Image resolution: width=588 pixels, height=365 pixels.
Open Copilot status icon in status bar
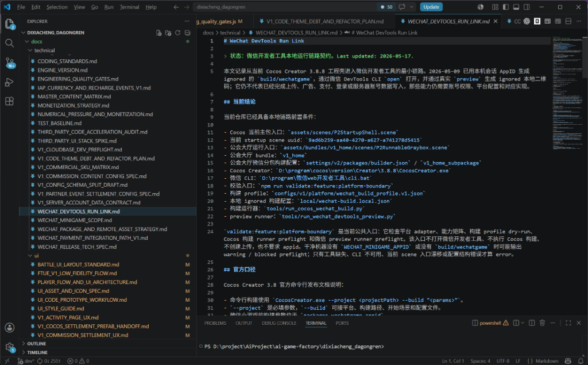pyautogui.click(x=568, y=361)
